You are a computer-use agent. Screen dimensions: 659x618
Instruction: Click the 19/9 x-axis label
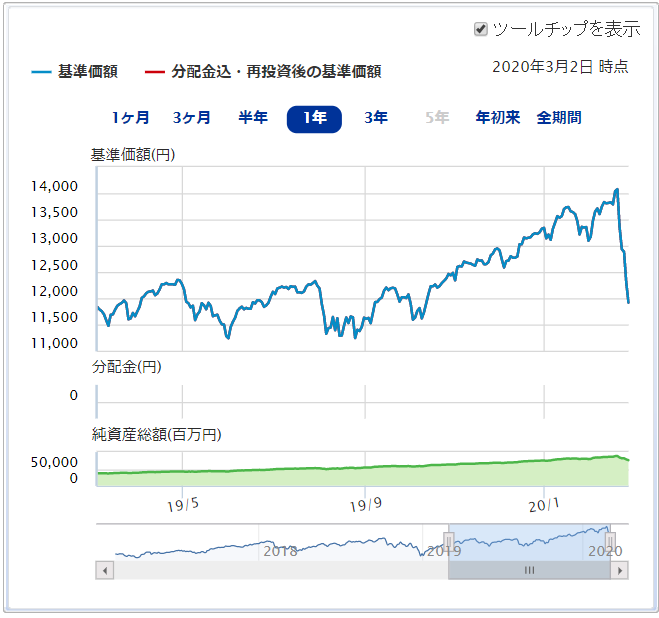tap(366, 504)
